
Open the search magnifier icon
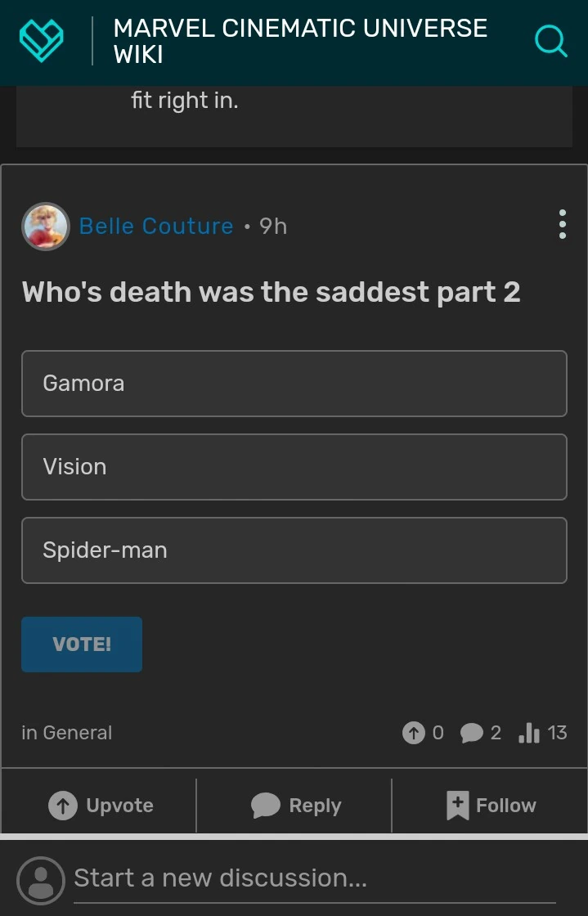pyautogui.click(x=550, y=40)
